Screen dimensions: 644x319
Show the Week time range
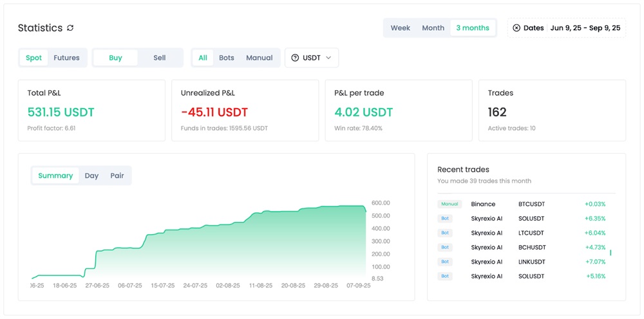pos(401,28)
